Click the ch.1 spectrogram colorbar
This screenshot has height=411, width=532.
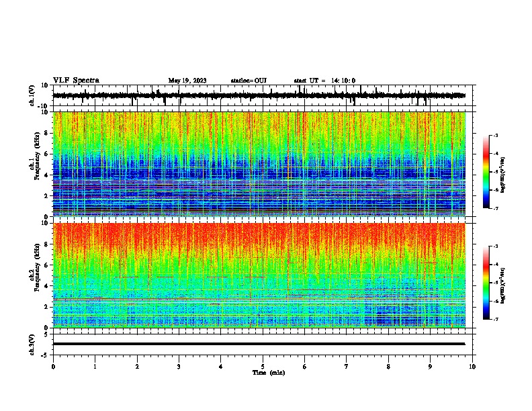pos(486,172)
